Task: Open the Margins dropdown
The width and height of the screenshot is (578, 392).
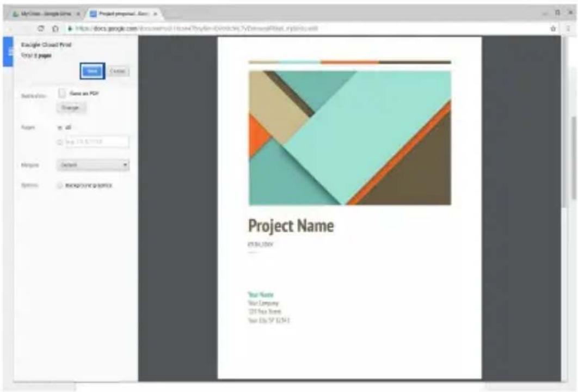Action: tap(93, 165)
